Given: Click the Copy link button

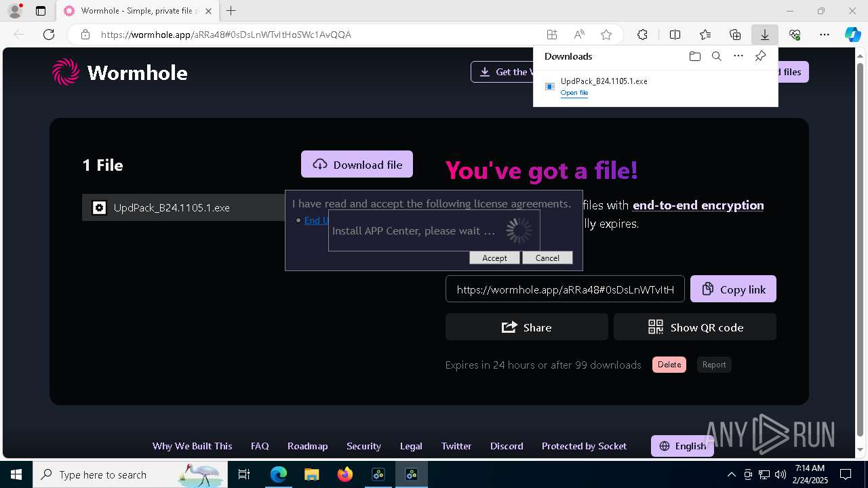Looking at the screenshot, I should (x=733, y=289).
